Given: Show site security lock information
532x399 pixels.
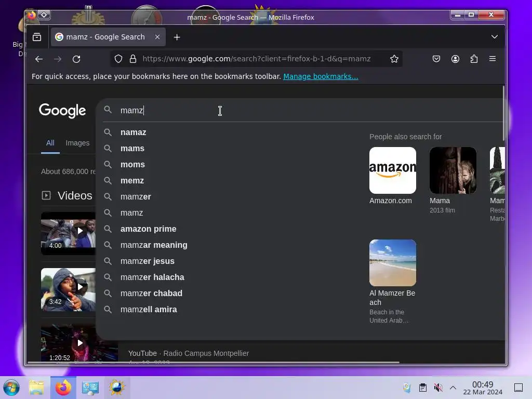Looking at the screenshot, I should click(x=133, y=59).
